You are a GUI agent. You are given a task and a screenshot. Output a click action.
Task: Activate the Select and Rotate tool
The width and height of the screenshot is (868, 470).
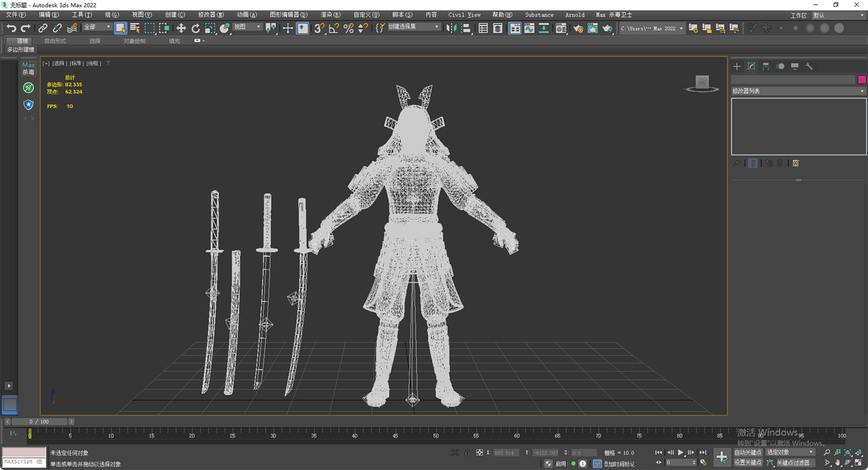[195, 28]
